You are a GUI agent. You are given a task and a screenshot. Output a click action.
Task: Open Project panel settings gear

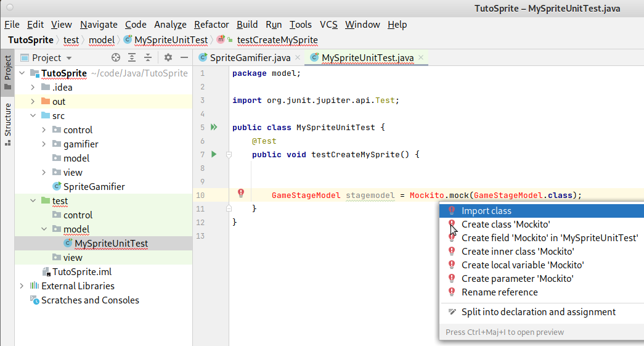[x=168, y=57]
